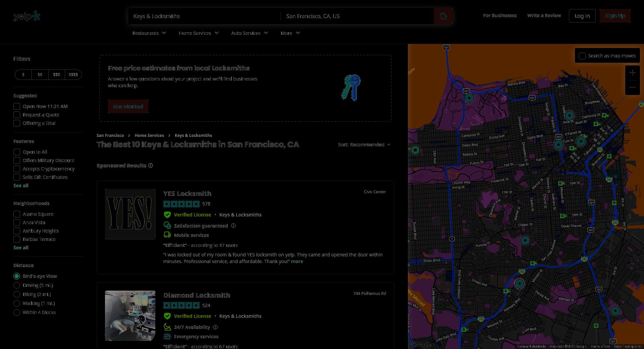Select Walking (1 mi.) distance

(x=17, y=303)
